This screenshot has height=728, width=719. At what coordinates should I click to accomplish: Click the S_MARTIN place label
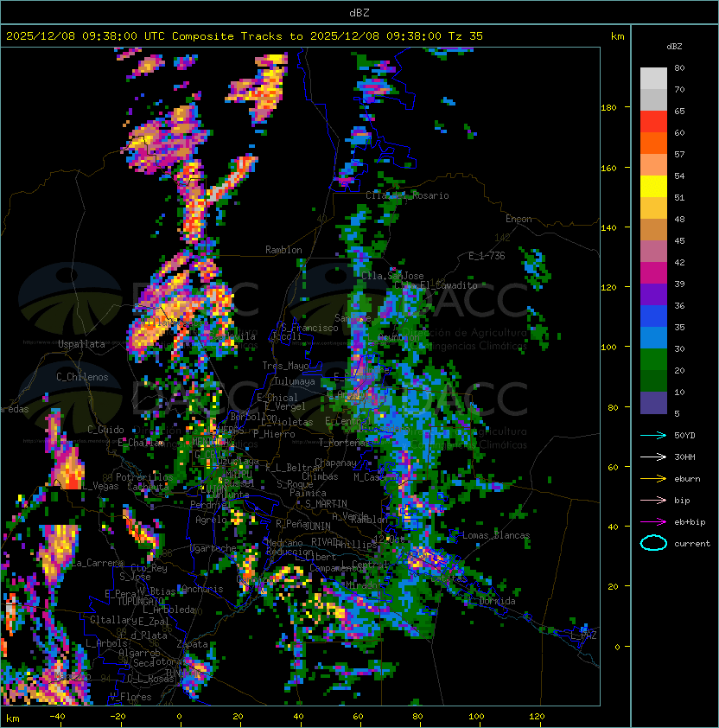pos(326,504)
